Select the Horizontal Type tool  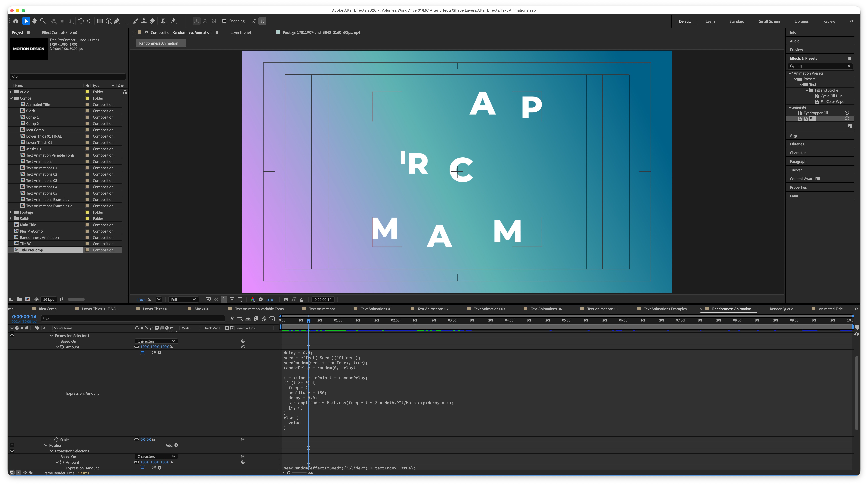(x=125, y=21)
